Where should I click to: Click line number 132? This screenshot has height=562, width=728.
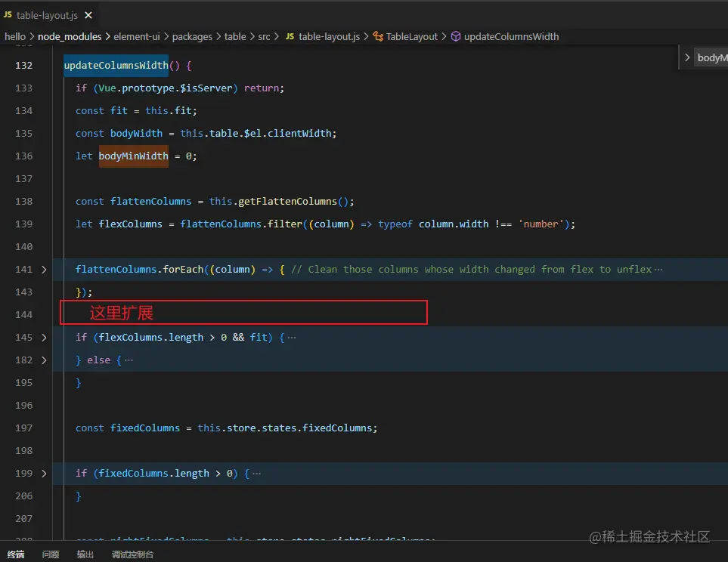23,66
